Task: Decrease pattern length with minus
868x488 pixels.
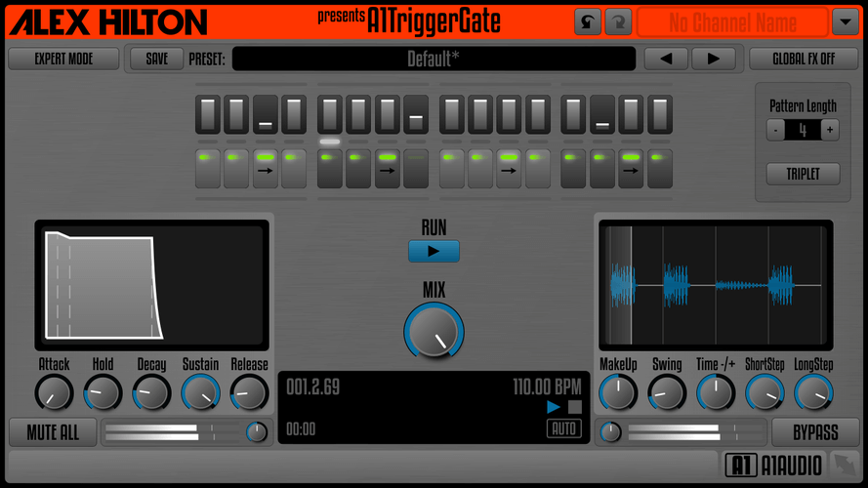Action: tap(775, 130)
